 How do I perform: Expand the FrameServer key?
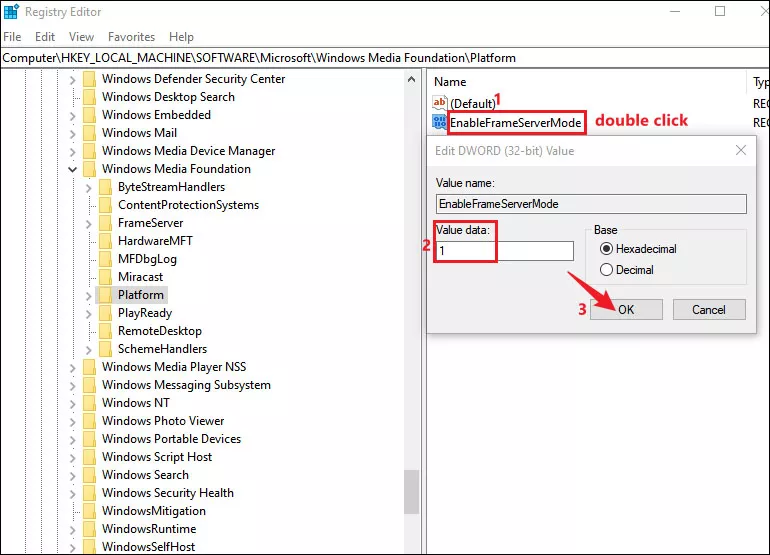click(88, 224)
